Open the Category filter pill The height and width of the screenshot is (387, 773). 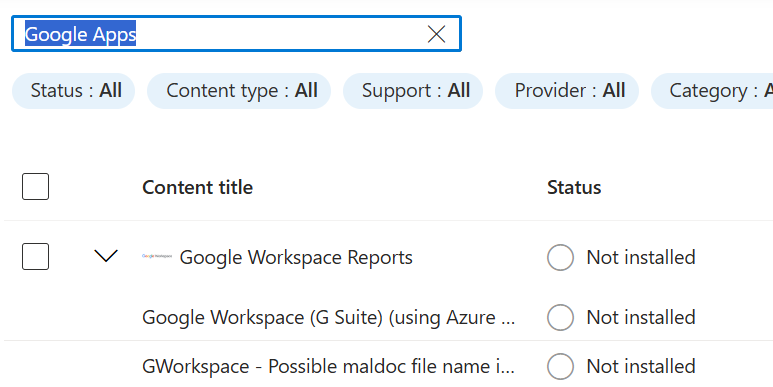(712, 91)
